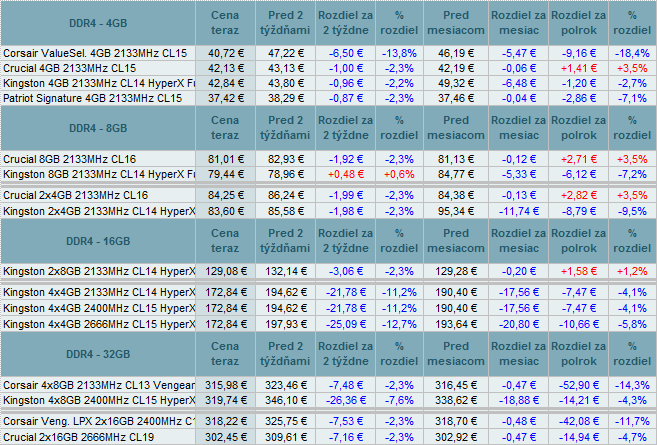Click the Corsair 4x8GB 2133MHz CL13 Vengeance row name
This screenshot has height=445, width=657.
[98, 385]
